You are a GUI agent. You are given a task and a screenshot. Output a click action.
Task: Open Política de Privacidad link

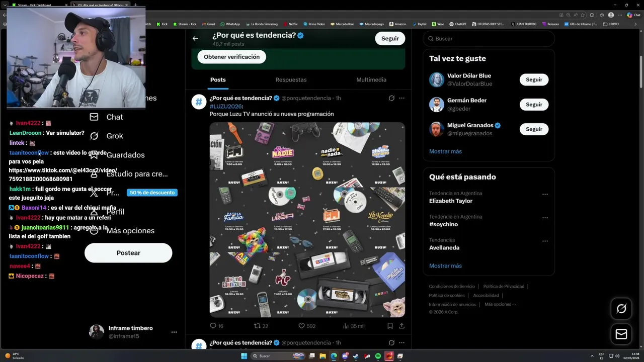pos(504,287)
